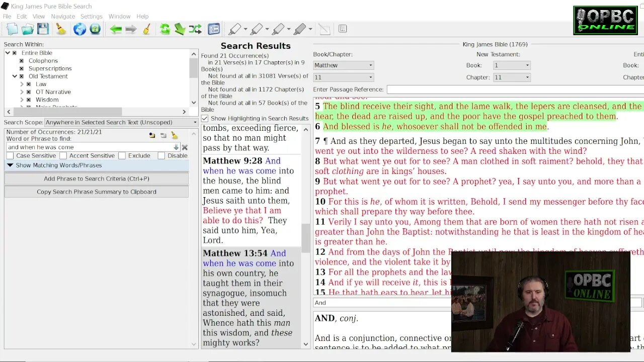Toggle the Accent Sensitive checkbox
The image size is (644, 362).
(x=63, y=156)
